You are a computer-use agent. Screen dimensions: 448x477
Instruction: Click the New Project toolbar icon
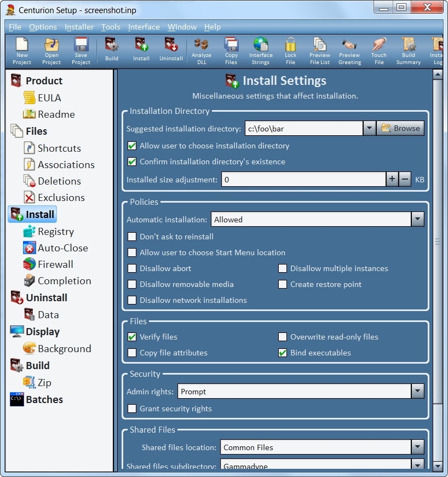click(22, 51)
